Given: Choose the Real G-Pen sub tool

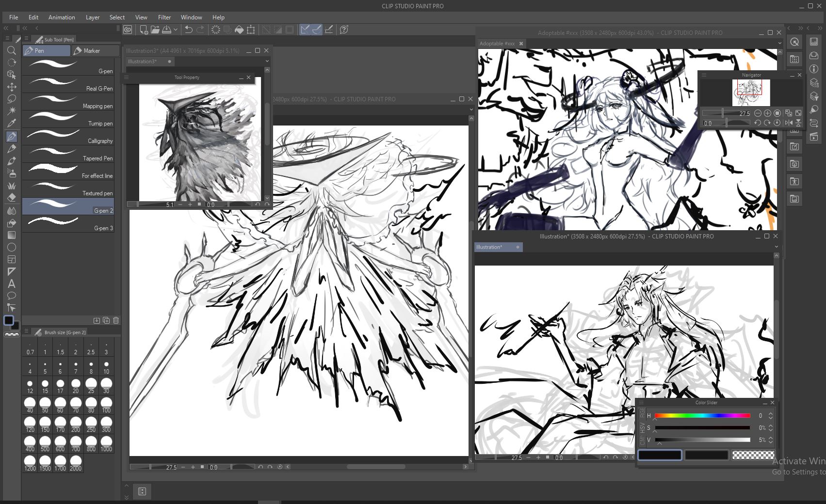Looking at the screenshot, I should [68, 85].
